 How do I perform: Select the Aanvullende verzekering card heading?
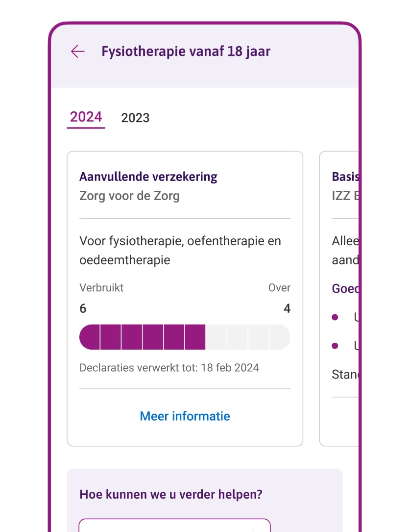tap(148, 177)
